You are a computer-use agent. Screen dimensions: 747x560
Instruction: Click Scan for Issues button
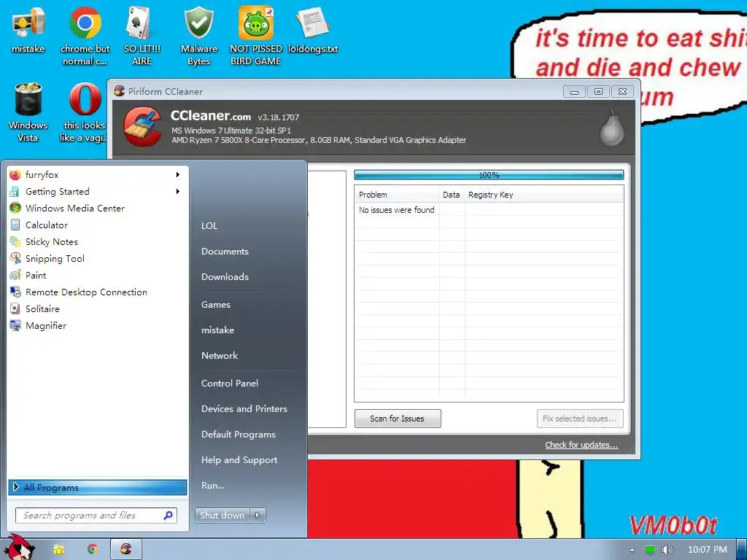(x=398, y=419)
